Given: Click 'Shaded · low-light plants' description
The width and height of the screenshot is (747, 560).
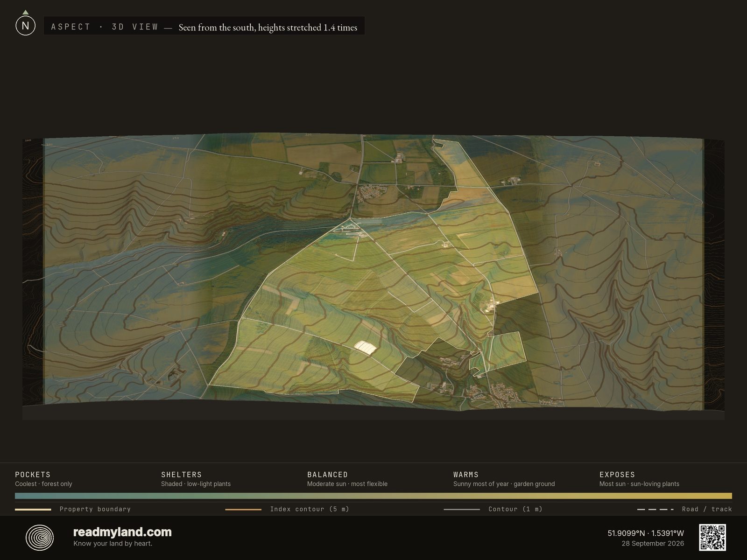Looking at the screenshot, I should pos(196,484).
